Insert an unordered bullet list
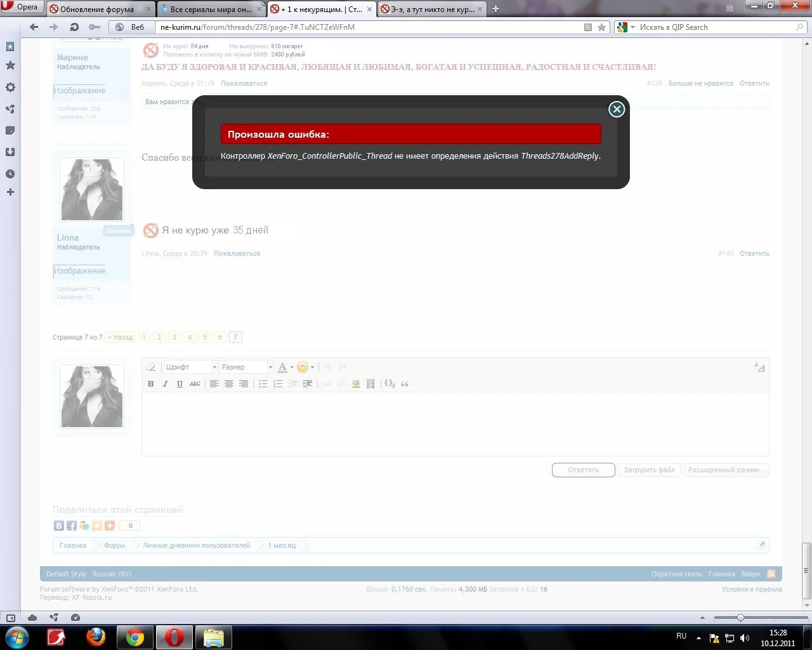 263,383
